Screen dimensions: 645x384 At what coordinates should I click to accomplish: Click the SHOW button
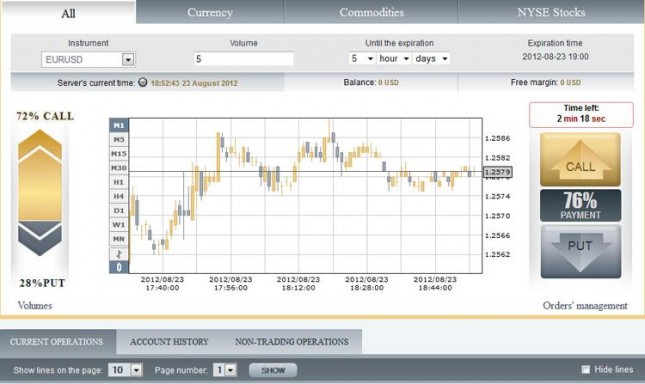(x=273, y=370)
